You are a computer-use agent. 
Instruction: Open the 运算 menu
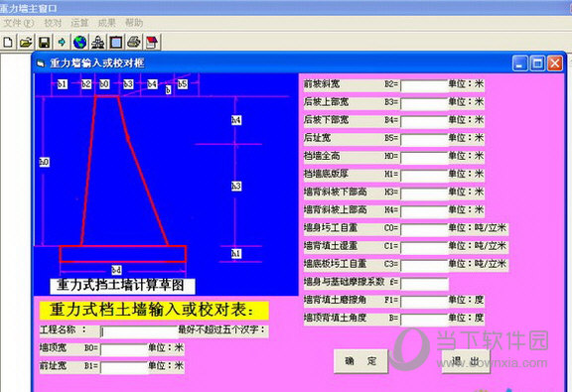(x=79, y=23)
